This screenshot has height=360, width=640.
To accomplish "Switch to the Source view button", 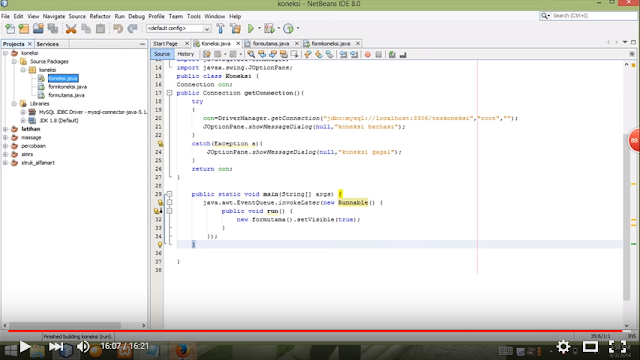I will pos(162,54).
